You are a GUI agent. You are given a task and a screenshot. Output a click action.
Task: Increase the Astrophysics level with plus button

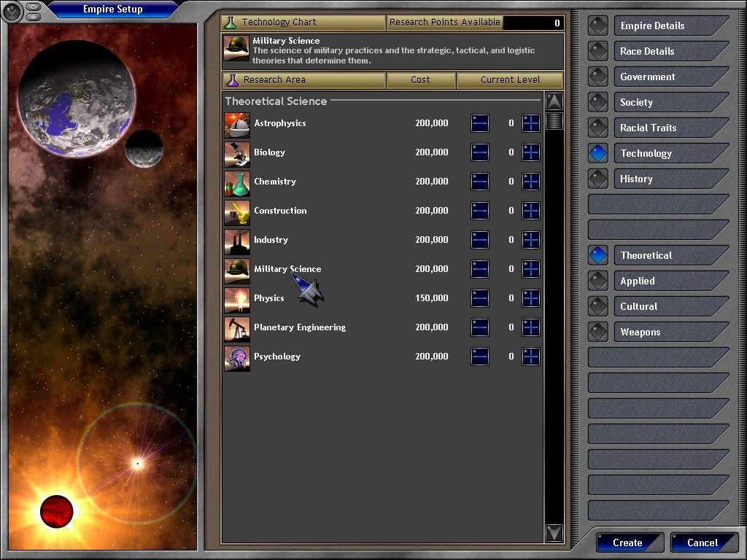[531, 123]
